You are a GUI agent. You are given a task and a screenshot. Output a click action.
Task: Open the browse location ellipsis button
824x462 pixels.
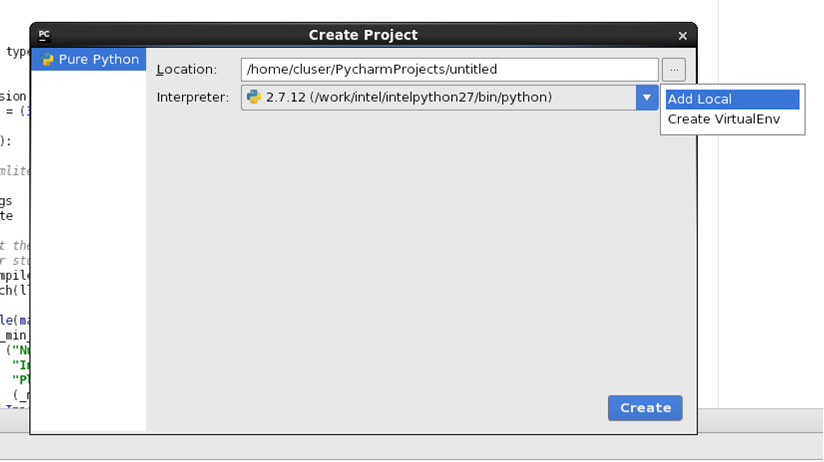(674, 69)
